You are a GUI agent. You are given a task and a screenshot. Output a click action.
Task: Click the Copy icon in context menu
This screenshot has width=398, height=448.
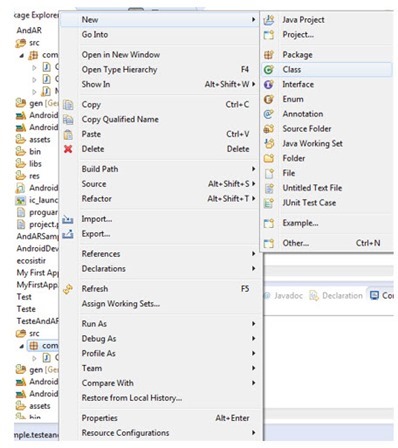click(68, 105)
